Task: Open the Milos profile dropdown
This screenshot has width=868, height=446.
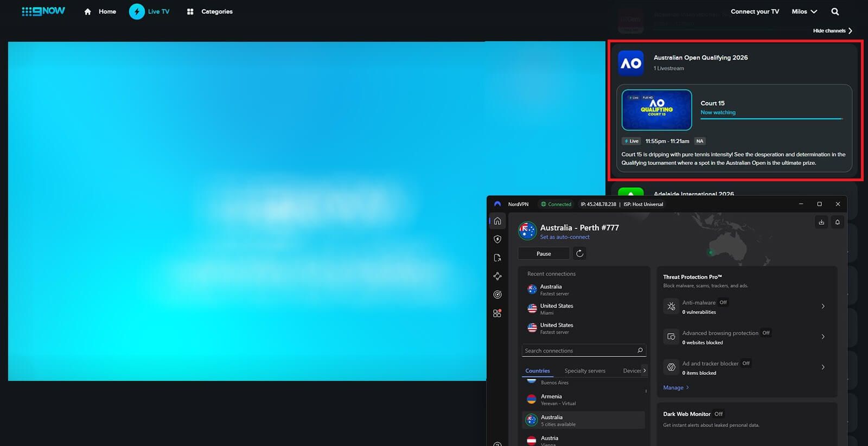Action: [804, 11]
